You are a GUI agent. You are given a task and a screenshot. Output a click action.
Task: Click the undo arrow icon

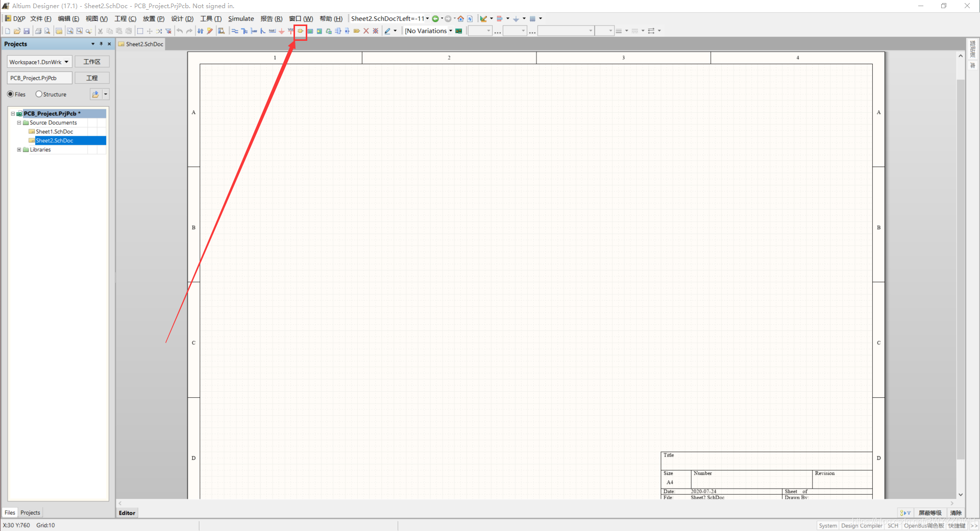coord(180,31)
